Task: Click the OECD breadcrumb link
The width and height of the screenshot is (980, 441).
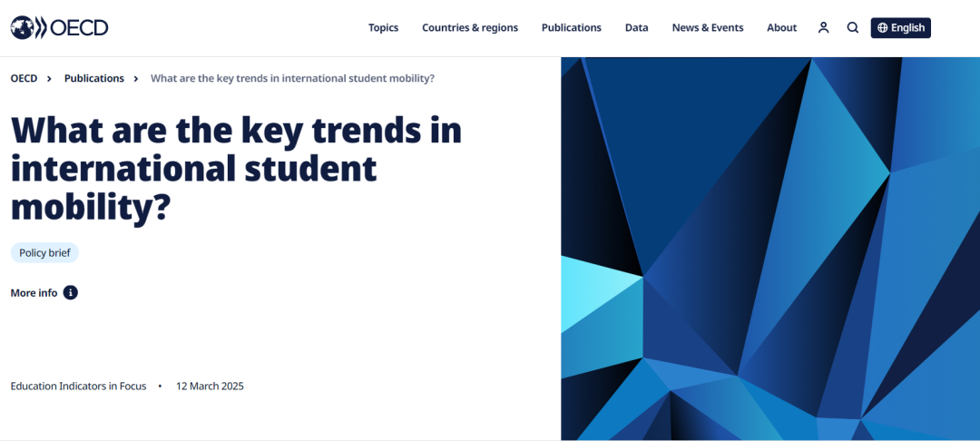Action: (x=24, y=79)
